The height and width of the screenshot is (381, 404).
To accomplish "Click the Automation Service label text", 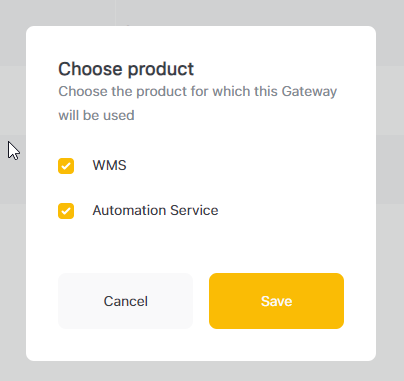I will (155, 210).
